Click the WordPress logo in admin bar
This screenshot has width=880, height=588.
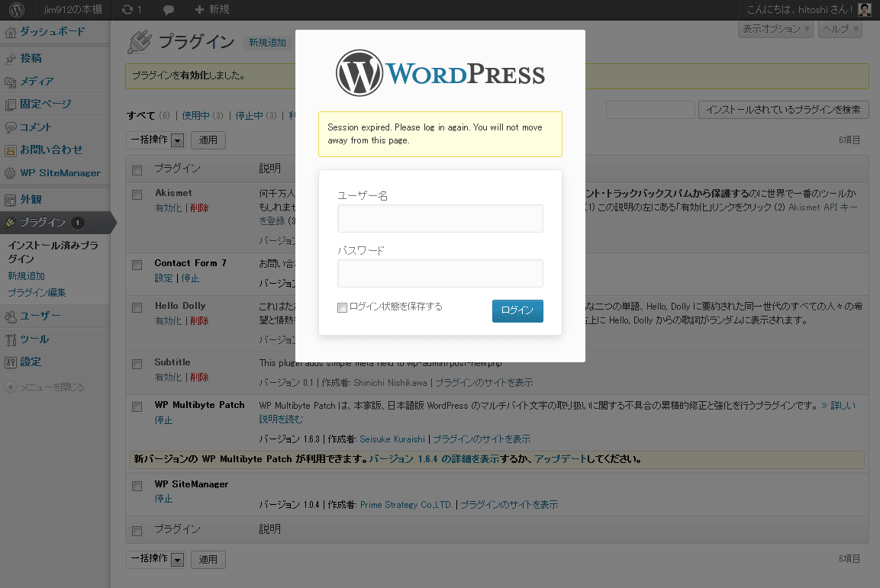pyautogui.click(x=16, y=10)
